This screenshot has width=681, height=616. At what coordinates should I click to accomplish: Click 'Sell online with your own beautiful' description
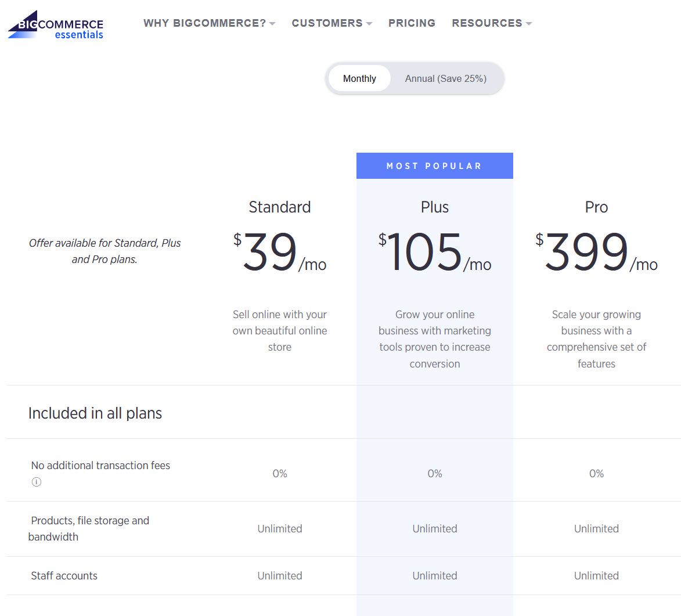click(280, 330)
